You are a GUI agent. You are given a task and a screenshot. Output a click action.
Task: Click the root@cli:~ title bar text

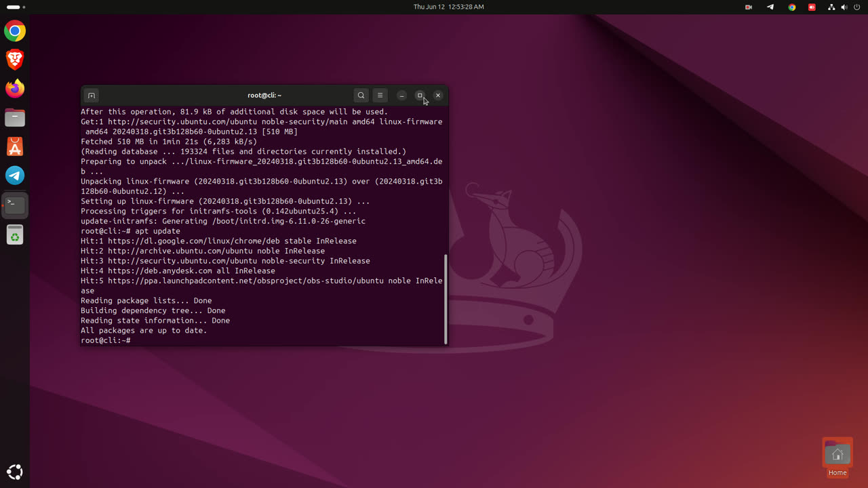click(x=264, y=96)
